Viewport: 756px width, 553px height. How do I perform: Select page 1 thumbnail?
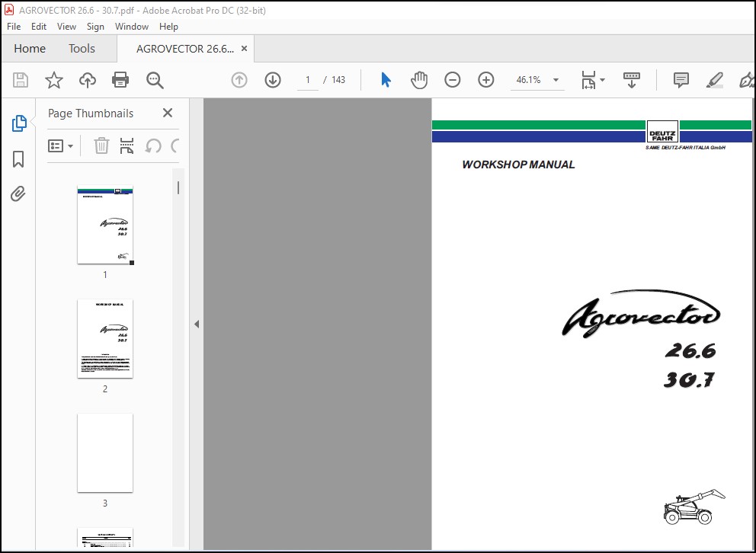click(x=105, y=225)
